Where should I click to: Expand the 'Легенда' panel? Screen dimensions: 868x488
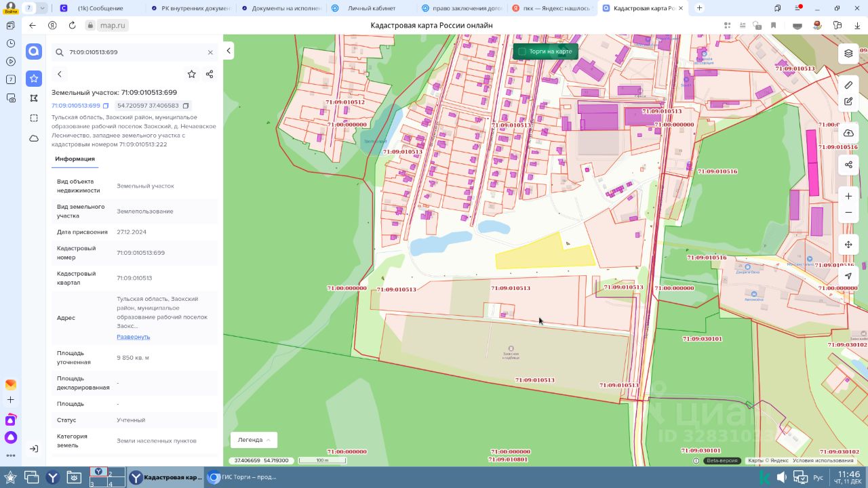click(x=254, y=440)
